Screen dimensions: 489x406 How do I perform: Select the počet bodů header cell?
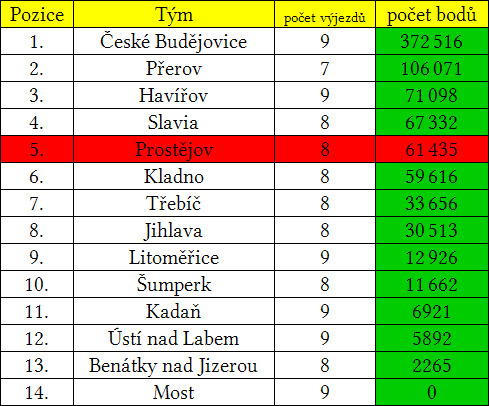pyautogui.click(x=432, y=14)
